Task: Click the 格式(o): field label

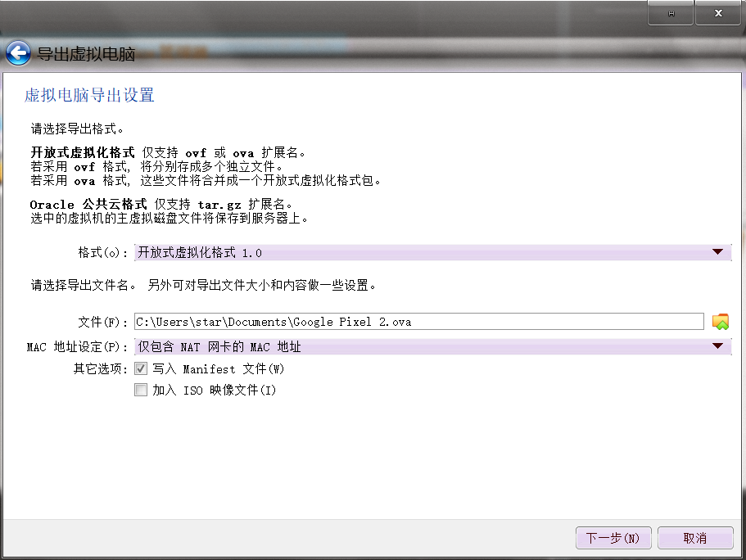Action: pos(103,253)
